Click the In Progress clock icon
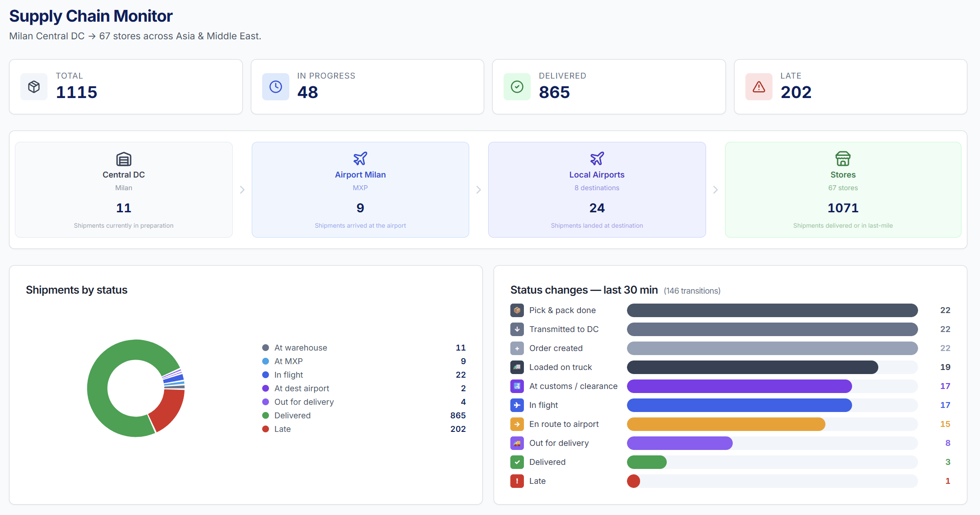980x515 pixels. click(275, 87)
